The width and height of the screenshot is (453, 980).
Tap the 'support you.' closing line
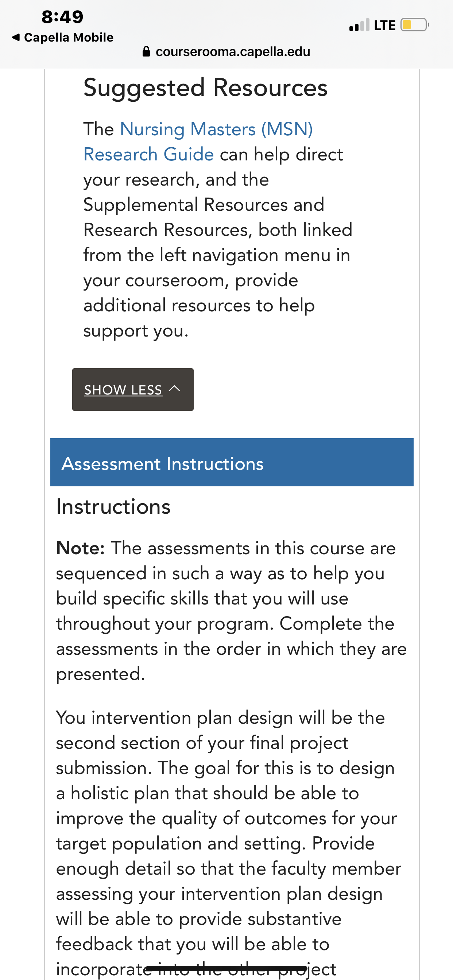[136, 331]
